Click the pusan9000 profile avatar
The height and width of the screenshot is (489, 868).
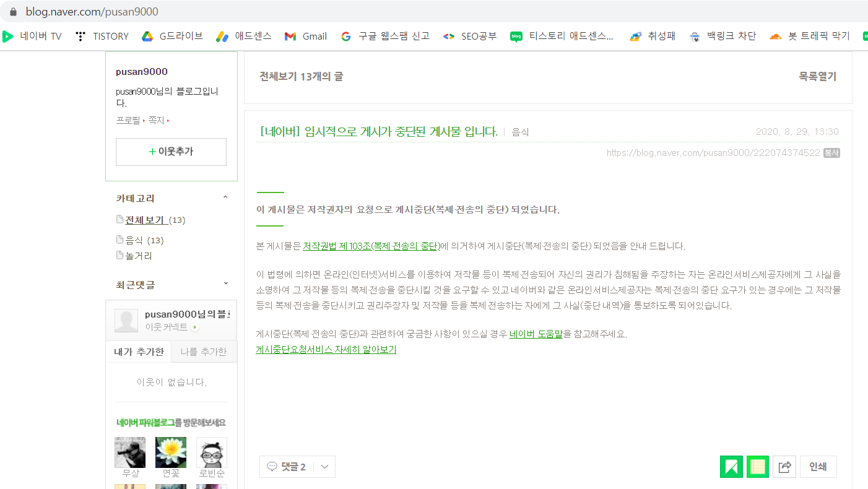(126, 321)
